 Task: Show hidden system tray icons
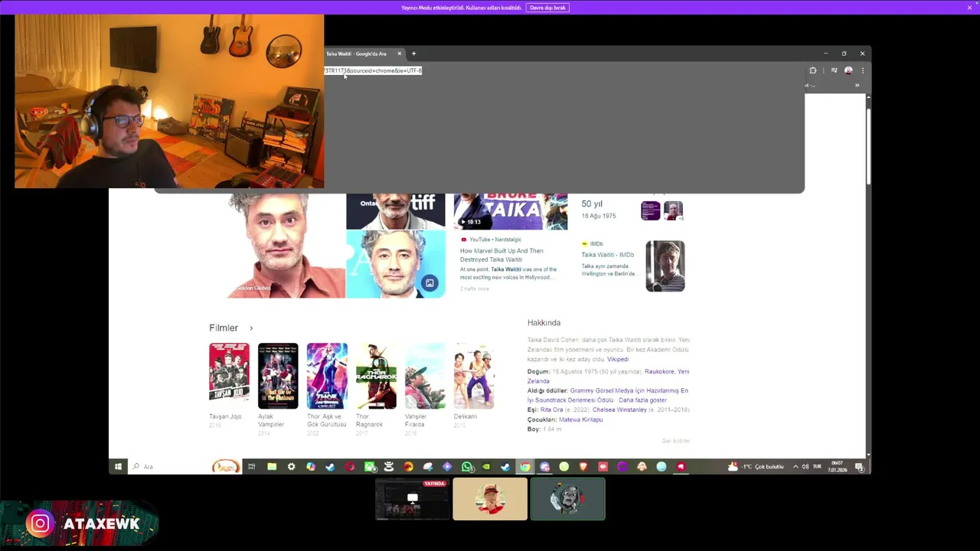click(x=795, y=467)
